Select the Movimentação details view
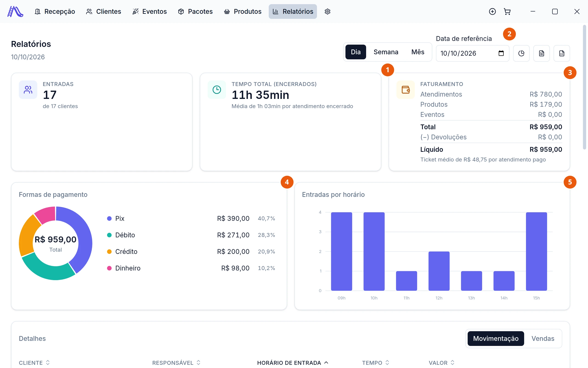Image resolution: width=588 pixels, height=368 pixels. (x=496, y=339)
